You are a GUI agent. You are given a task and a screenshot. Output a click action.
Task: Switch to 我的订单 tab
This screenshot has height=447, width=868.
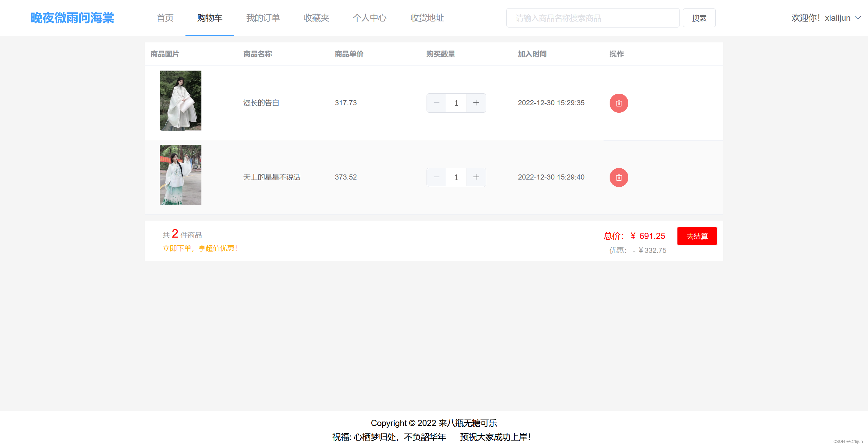point(263,18)
